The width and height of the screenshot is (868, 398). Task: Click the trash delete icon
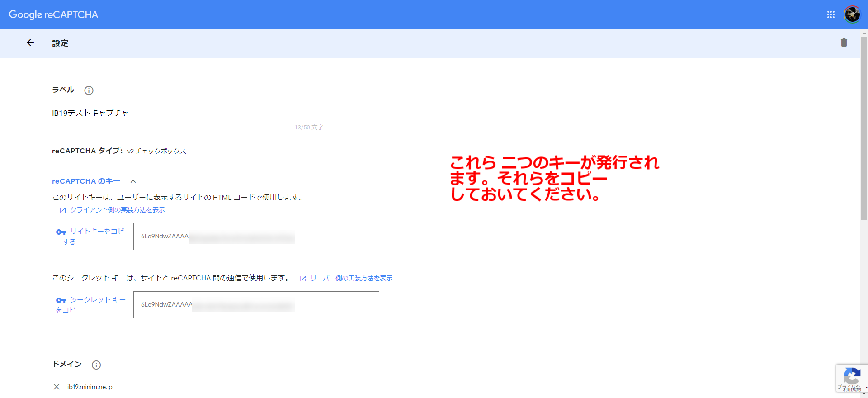point(844,43)
